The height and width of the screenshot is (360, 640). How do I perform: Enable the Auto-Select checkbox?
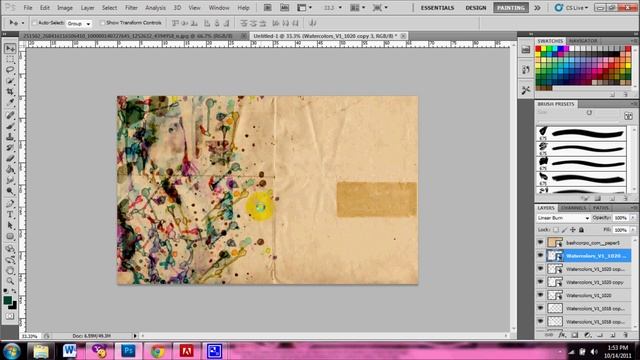click(x=34, y=23)
